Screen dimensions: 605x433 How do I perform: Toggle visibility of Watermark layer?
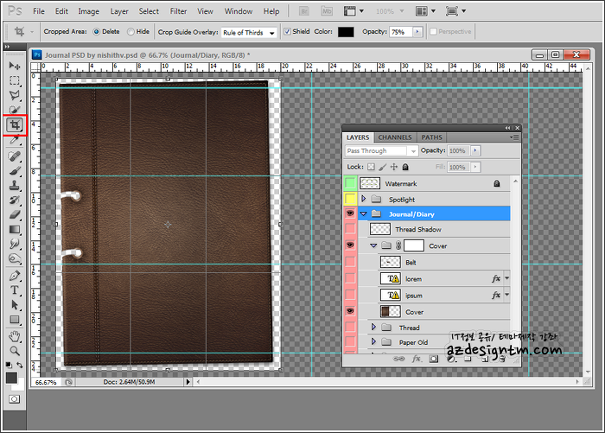tap(350, 183)
